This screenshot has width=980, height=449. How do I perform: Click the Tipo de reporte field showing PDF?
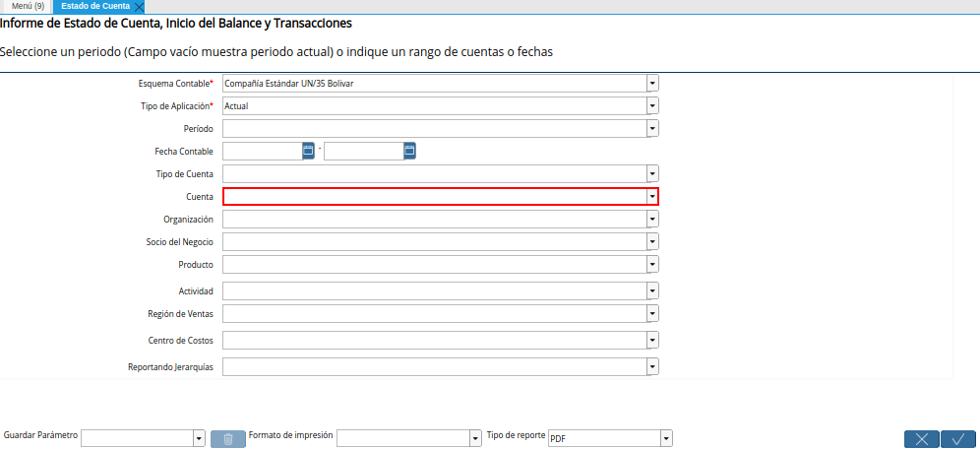604,438
